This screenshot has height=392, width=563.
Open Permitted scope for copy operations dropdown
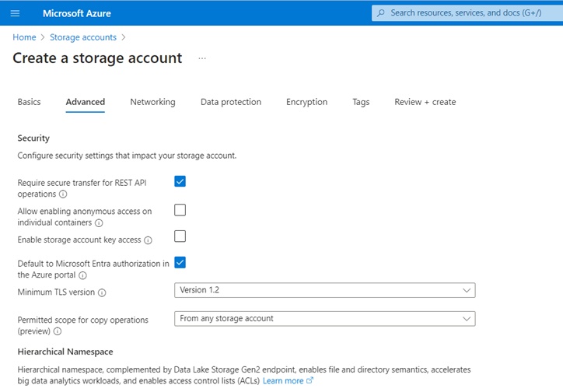(x=324, y=319)
